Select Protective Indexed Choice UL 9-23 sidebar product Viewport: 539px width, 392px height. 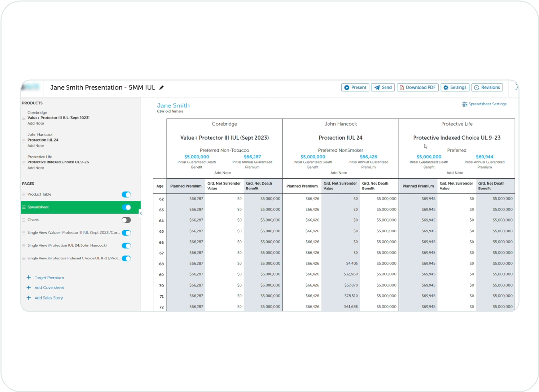(58, 162)
